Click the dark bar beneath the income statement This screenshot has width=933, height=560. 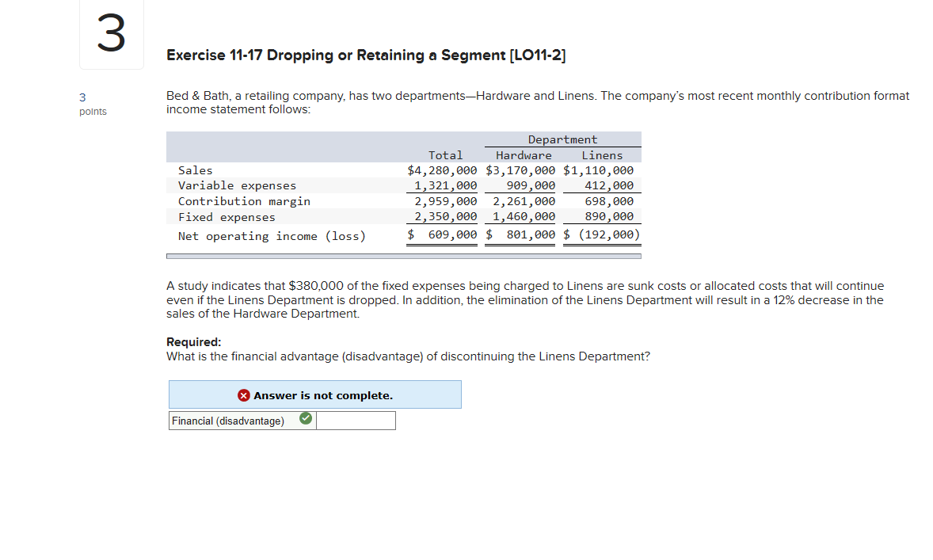(404, 255)
